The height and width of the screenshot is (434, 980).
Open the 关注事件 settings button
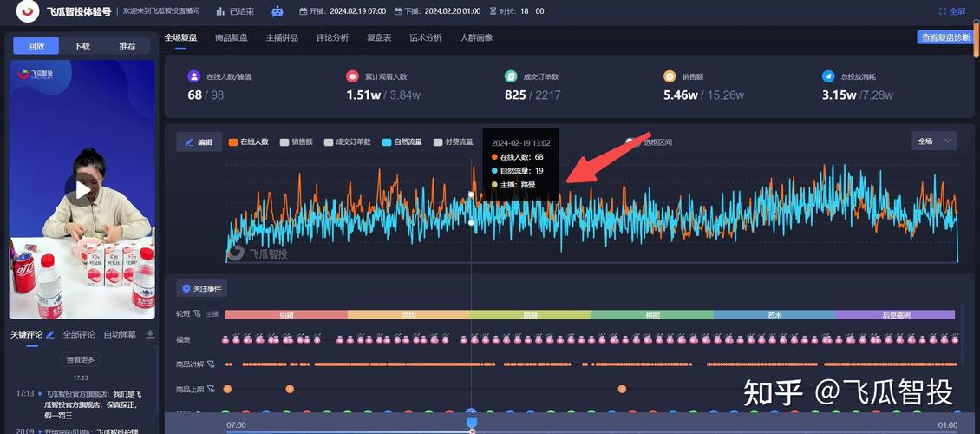(x=202, y=288)
